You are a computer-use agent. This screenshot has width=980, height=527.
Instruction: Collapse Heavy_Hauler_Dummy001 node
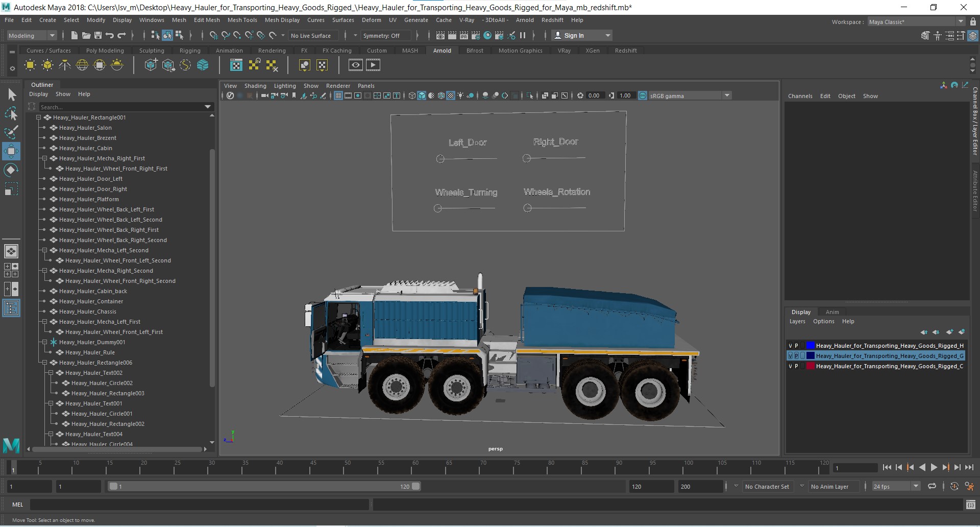coord(44,342)
